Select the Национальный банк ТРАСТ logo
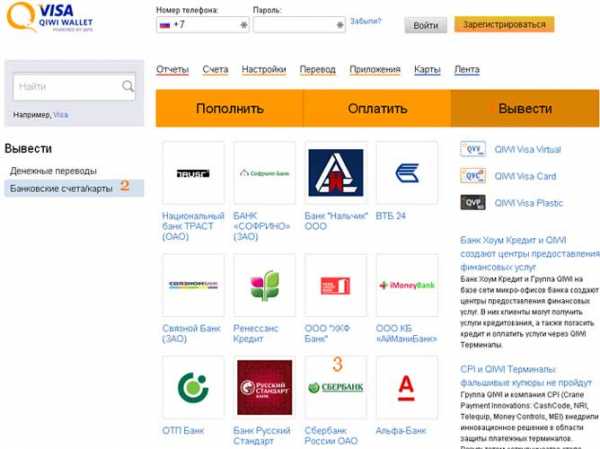The height and width of the screenshot is (449, 600). [192, 173]
